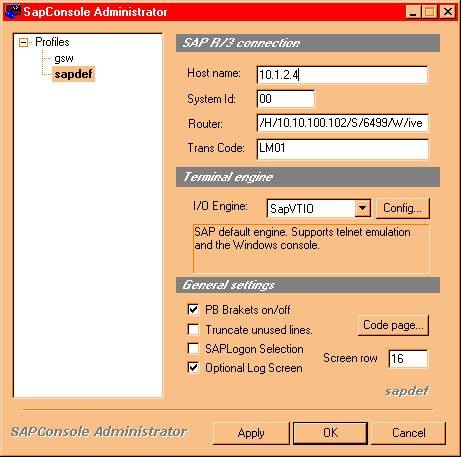Click the Router input field
The width and height of the screenshot is (461, 457).
[342, 123]
